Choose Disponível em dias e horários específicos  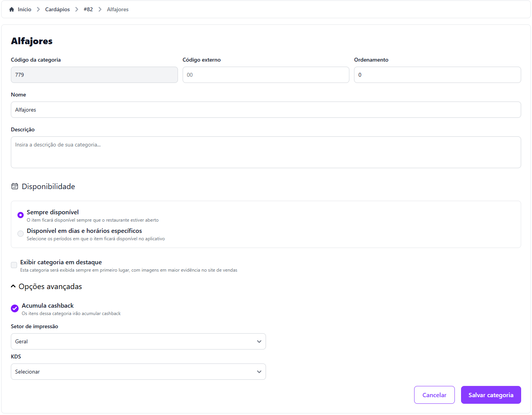(x=21, y=234)
